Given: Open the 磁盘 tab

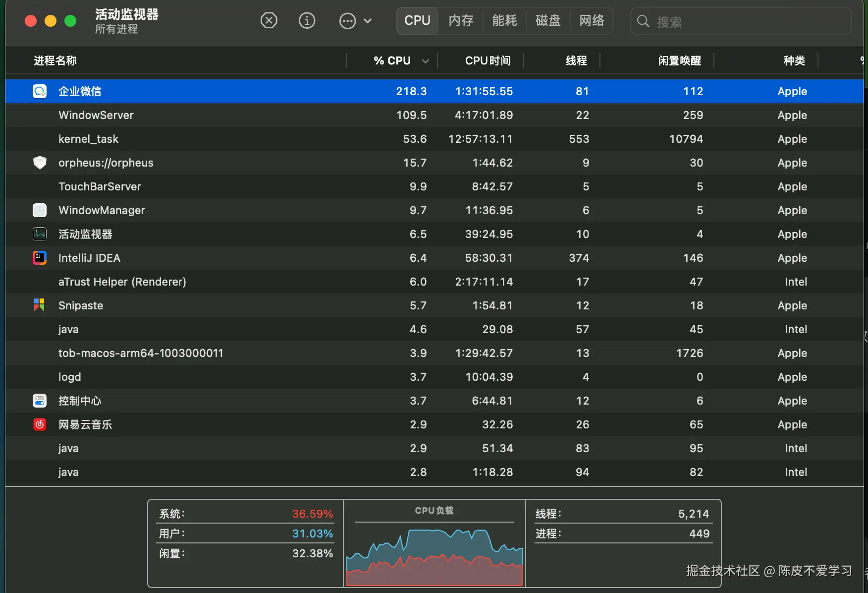Looking at the screenshot, I should point(547,20).
